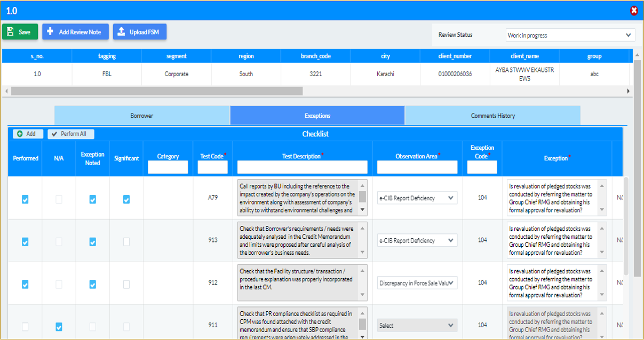The width and height of the screenshot is (644, 340).
Task: Click the Observation Area filter input field
Action: pos(417,167)
